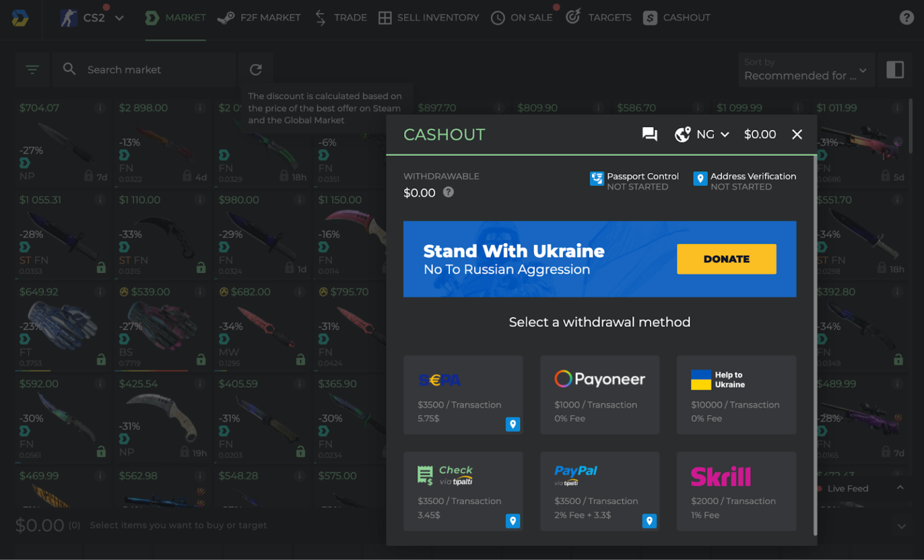Click the Address Verification pin icon

click(700, 179)
